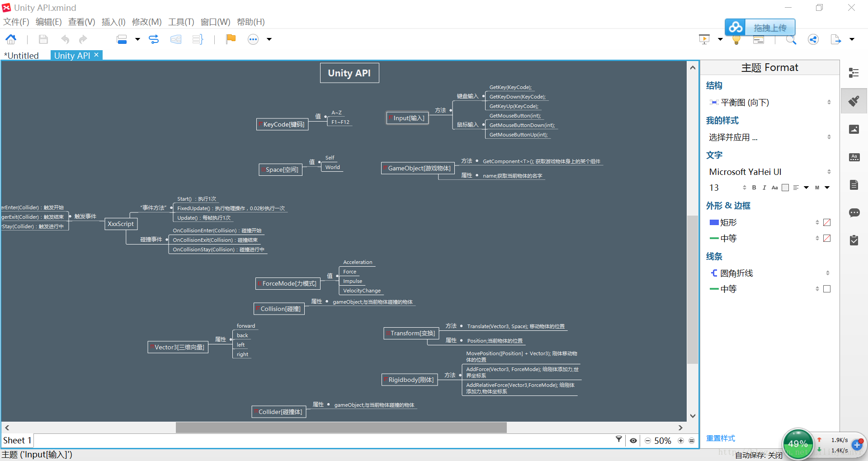The image size is (868, 461).
Task: Open the 窗口(W) menu
Action: (x=215, y=22)
